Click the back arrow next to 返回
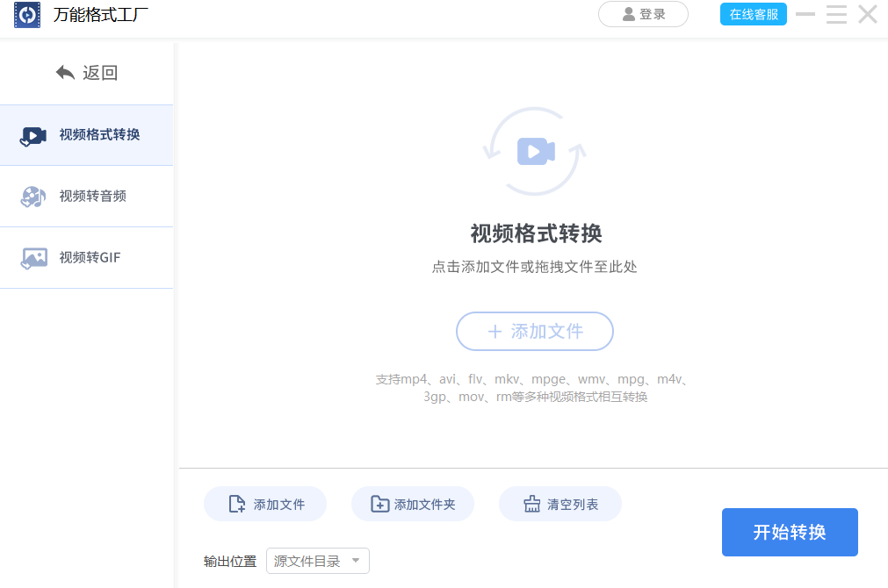Viewport: 888px width, 588px height. click(x=65, y=72)
